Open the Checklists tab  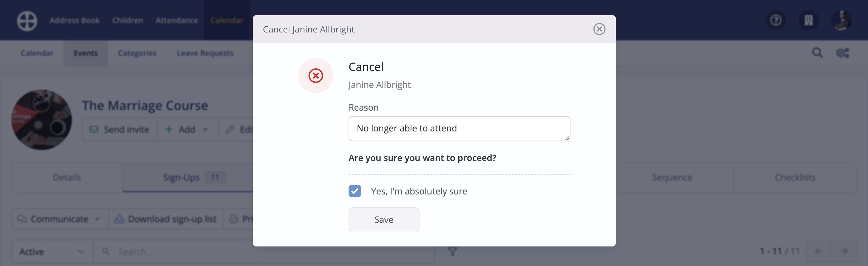795,177
